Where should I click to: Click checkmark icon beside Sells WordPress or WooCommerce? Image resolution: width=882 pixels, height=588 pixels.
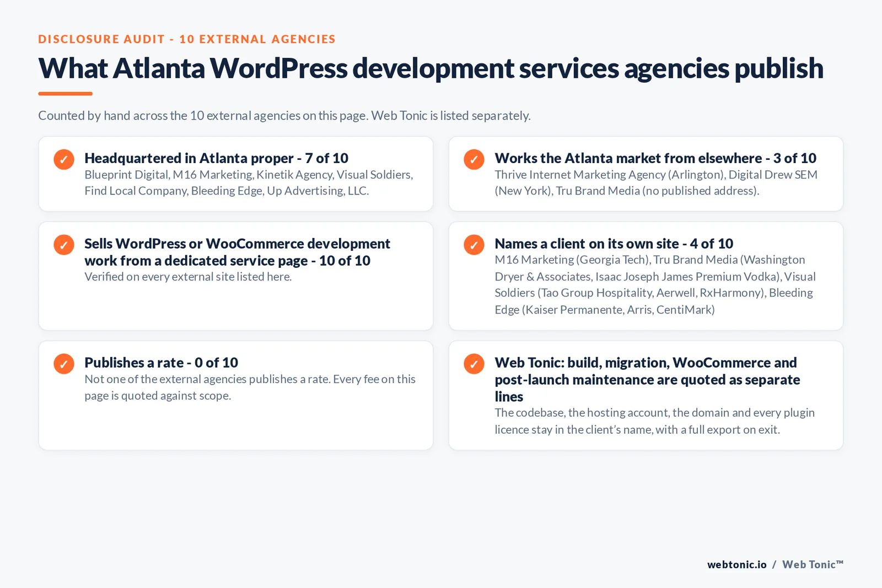pyautogui.click(x=64, y=245)
